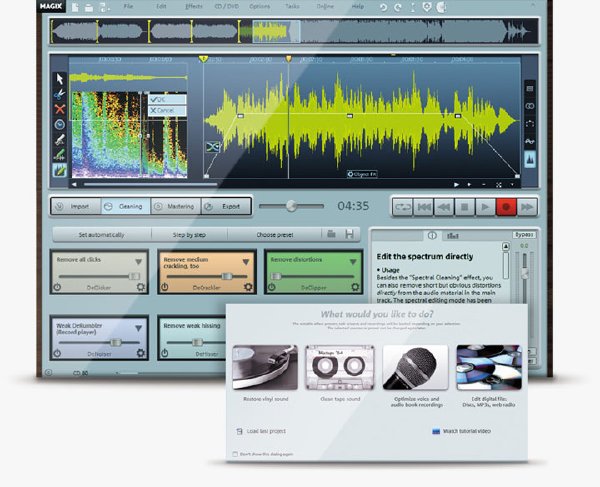This screenshot has width=600, height=487.
Task: Choose Restore vinyl sound thumbnail
Action: (x=265, y=367)
